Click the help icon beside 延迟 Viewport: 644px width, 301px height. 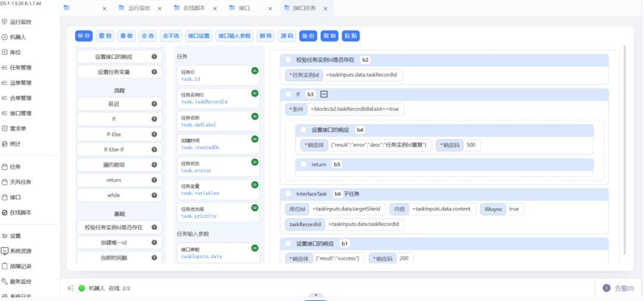point(154,104)
